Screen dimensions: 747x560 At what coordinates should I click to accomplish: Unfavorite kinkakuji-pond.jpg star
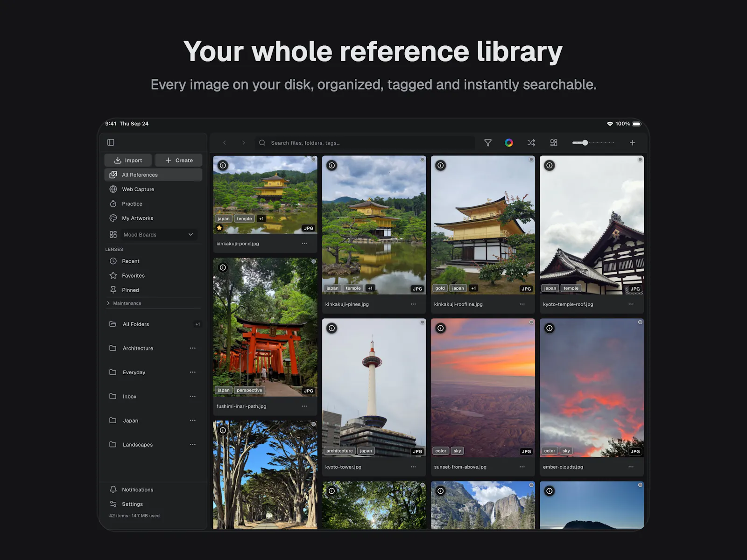(219, 228)
